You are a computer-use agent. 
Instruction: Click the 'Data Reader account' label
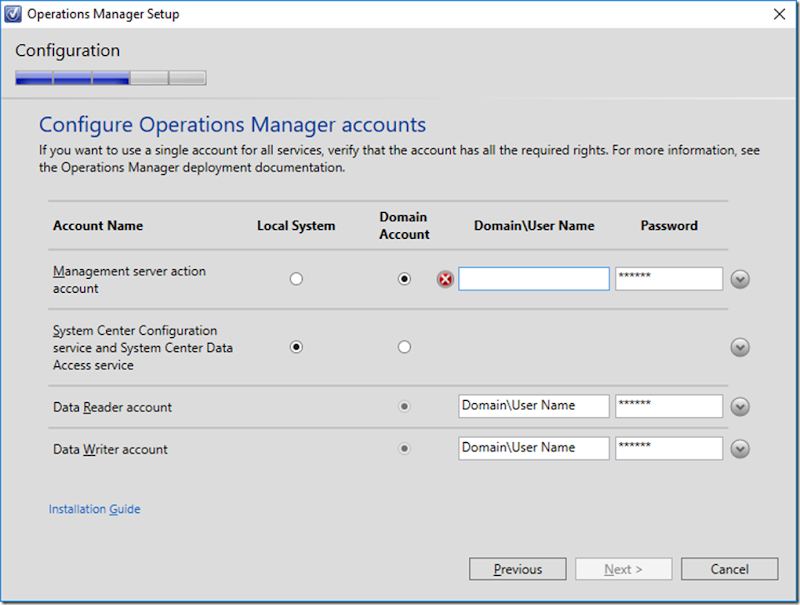pos(112,407)
